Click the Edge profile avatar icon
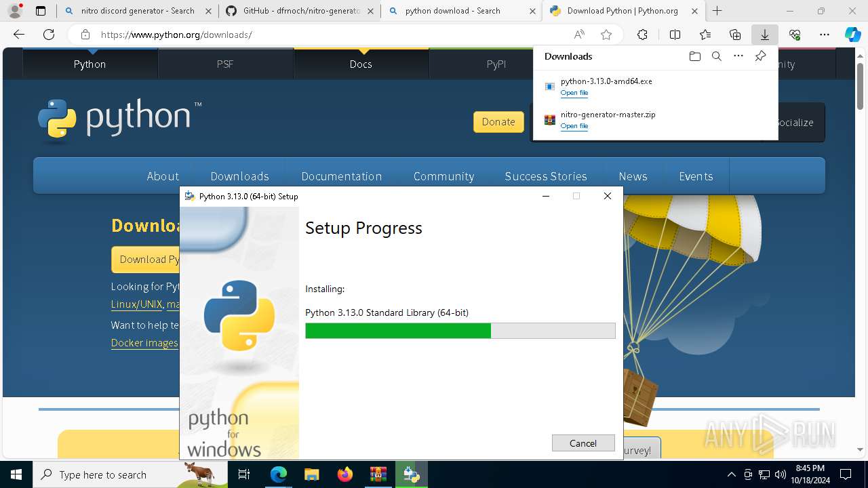The image size is (868, 488). [x=15, y=11]
